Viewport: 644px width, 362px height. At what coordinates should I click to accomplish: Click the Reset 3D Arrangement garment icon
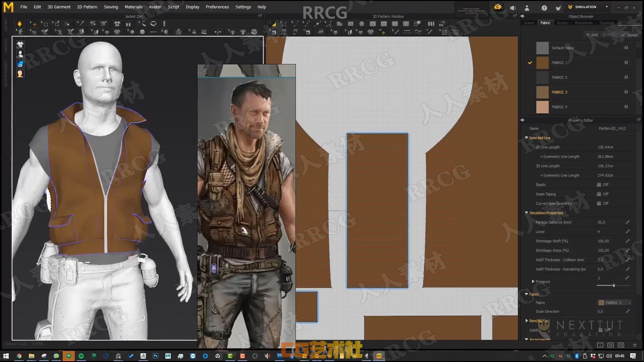117,24
